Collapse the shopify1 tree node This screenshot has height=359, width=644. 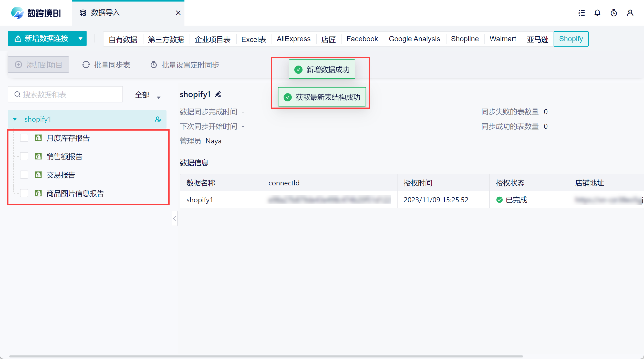pyautogui.click(x=15, y=119)
